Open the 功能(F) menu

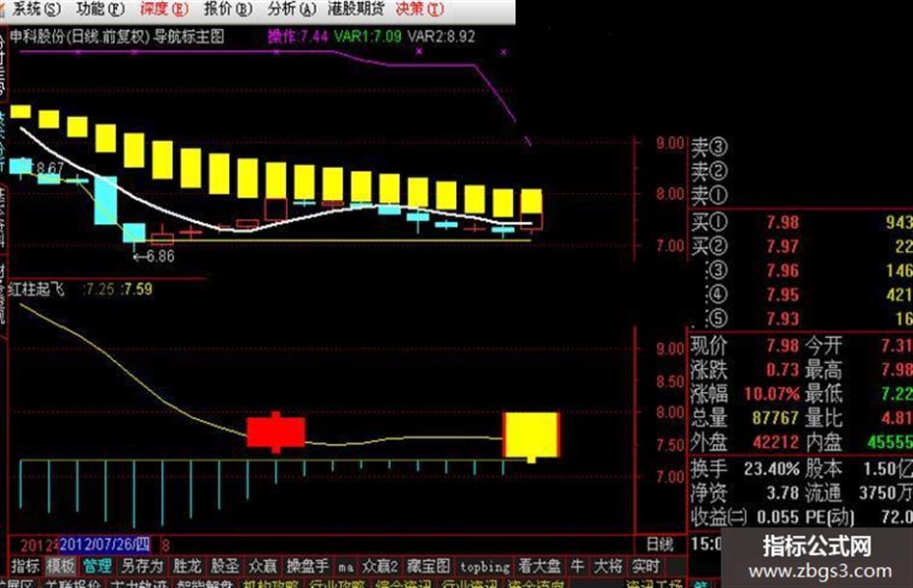[100, 10]
